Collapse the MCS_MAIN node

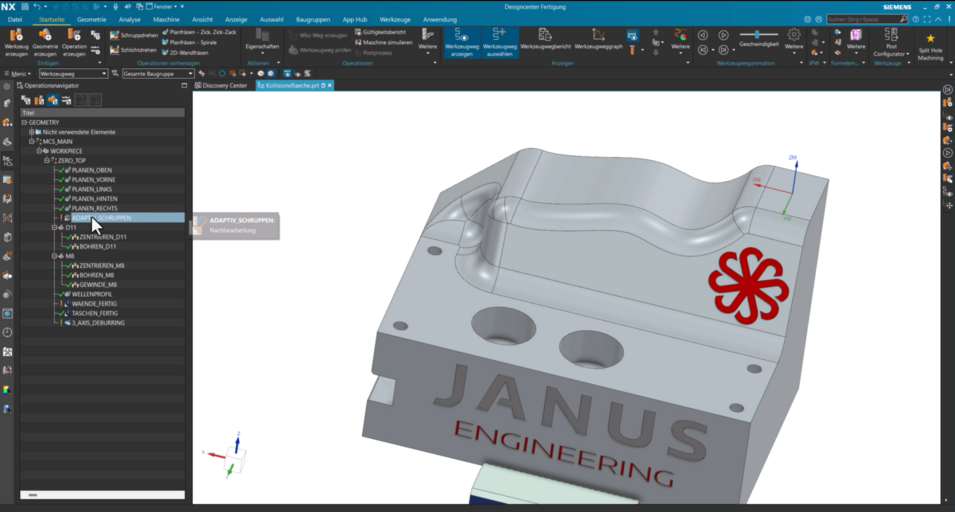(32, 141)
